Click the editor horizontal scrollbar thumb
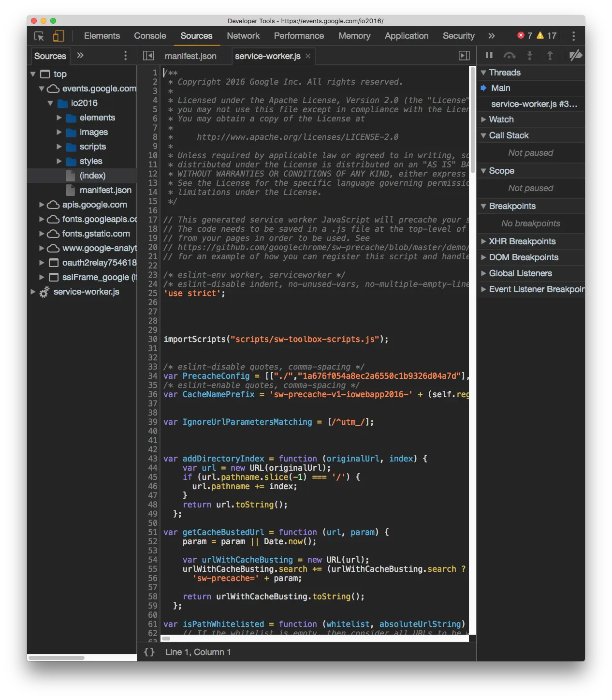This screenshot has width=612, height=700. [166, 639]
